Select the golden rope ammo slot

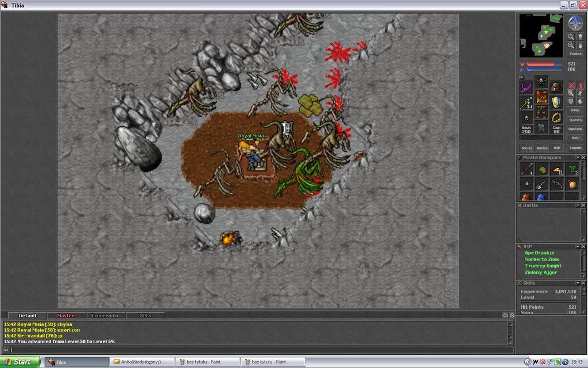click(556, 117)
